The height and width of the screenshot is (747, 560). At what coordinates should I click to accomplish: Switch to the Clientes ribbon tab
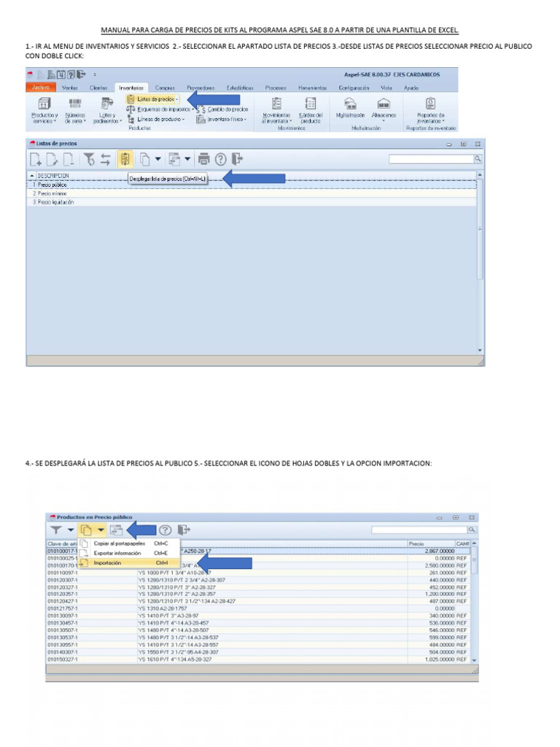tap(98, 88)
